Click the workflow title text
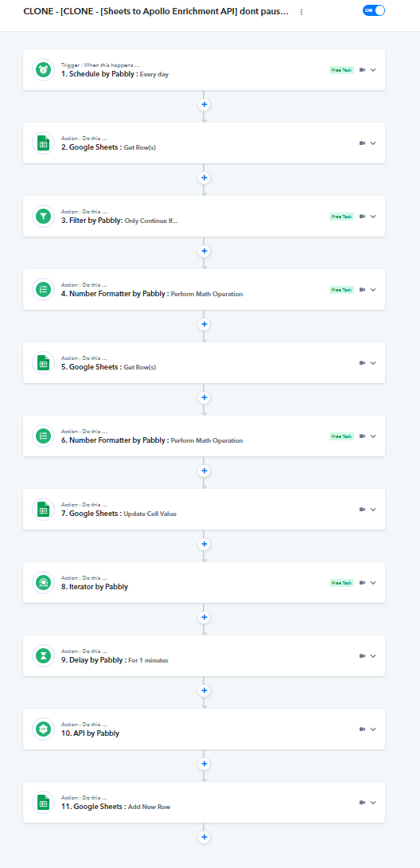The width and height of the screenshot is (420, 868). [x=156, y=12]
